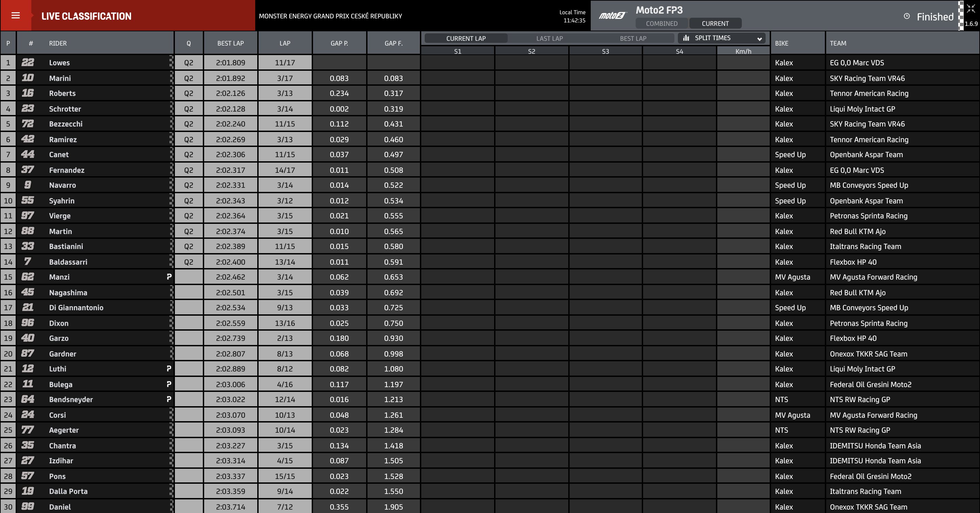980x513 pixels.
Task: Click the pit P icon for Bulega
Action: pyautogui.click(x=169, y=384)
